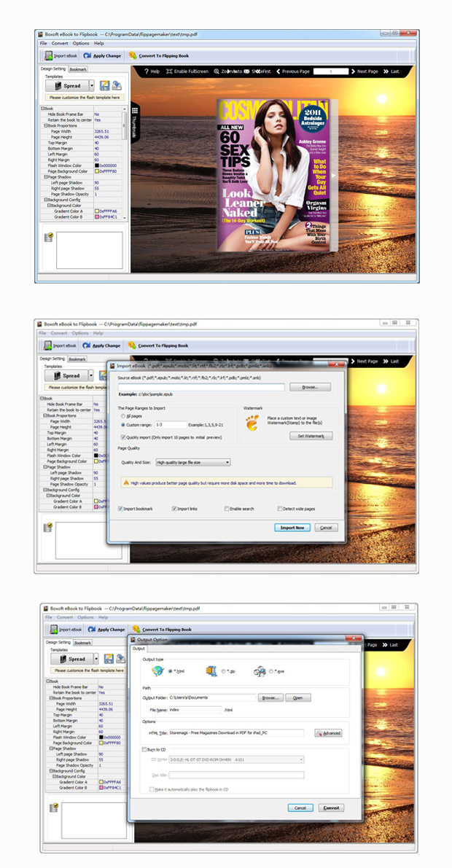The image size is (452, 868).
Task: Collapse the Book tree node in Cosmopolitan window
Action: point(43,109)
